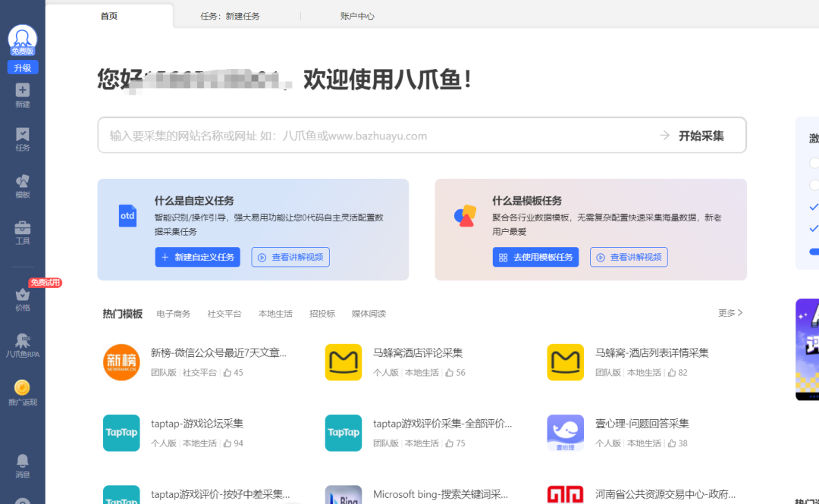Open 新榜-微信公众号最近7天文章 template
Screen dimensions: 819x504
coord(218,353)
